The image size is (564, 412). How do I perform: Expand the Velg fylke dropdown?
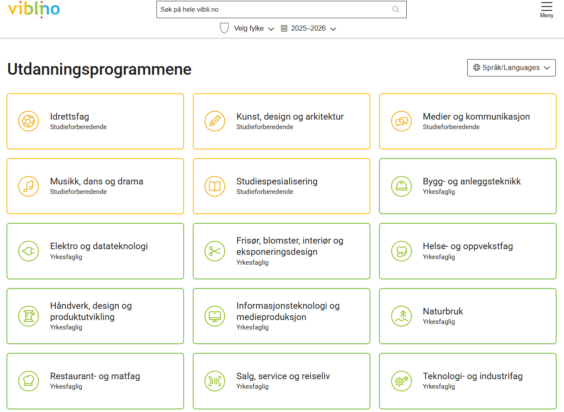pyautogui.click(x=247, y=28)
